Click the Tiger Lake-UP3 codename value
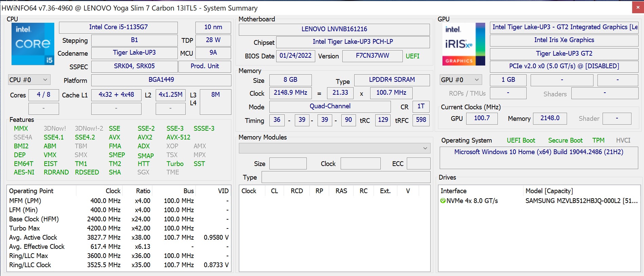This screenshot has height=276, width=644. point(134,53)
